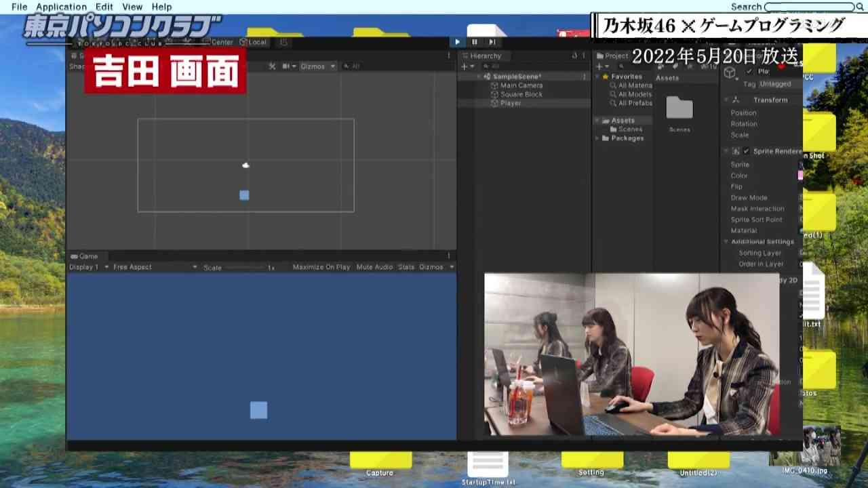
Task: Select All Prefabs saved search
Action: [631, 103]
